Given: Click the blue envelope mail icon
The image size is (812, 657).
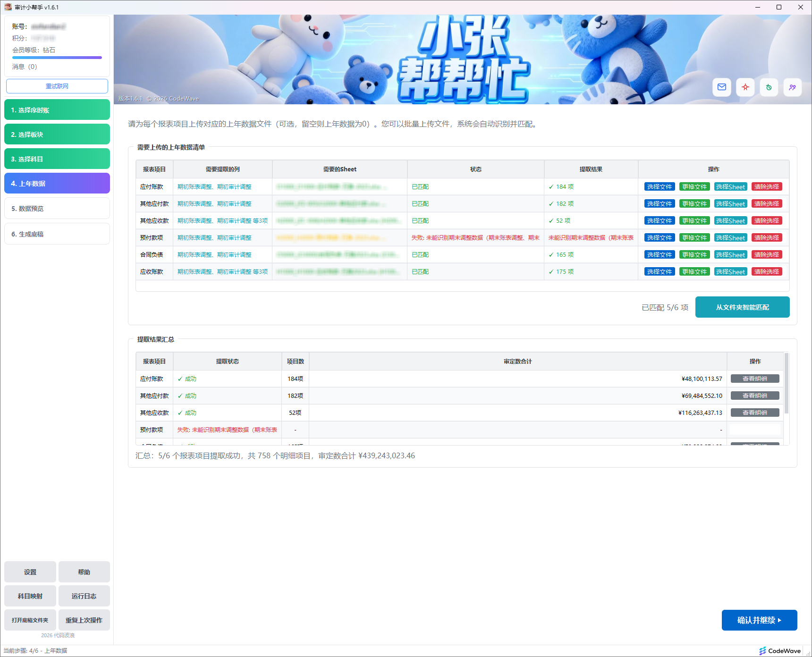Looking at the screenshot, I should point(721,87).
